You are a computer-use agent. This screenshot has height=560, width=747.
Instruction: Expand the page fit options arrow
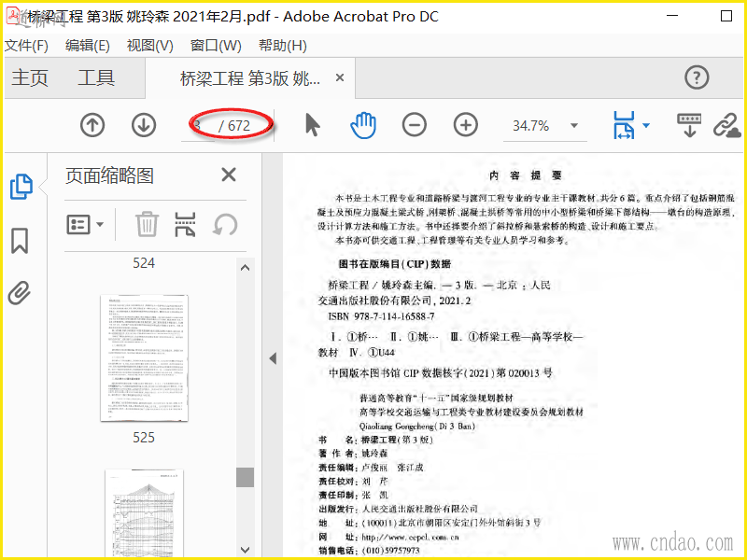(x=646, y=126)
